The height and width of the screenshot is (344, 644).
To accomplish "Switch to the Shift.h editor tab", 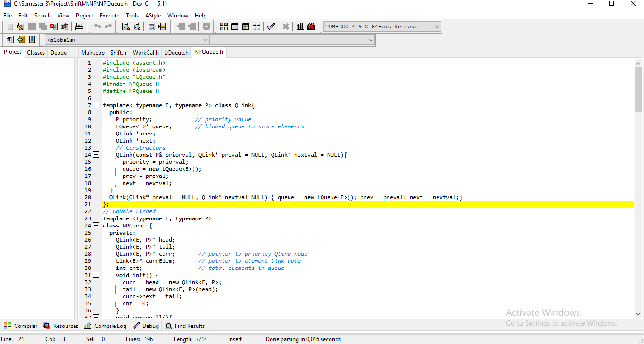I will [118, 53].
